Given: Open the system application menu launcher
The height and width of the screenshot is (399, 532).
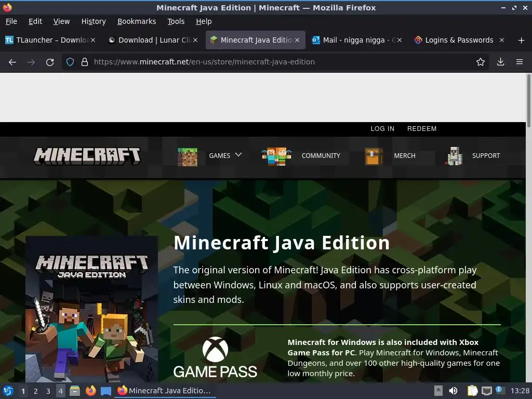Looking at the screenshot, I should [8, 391].
